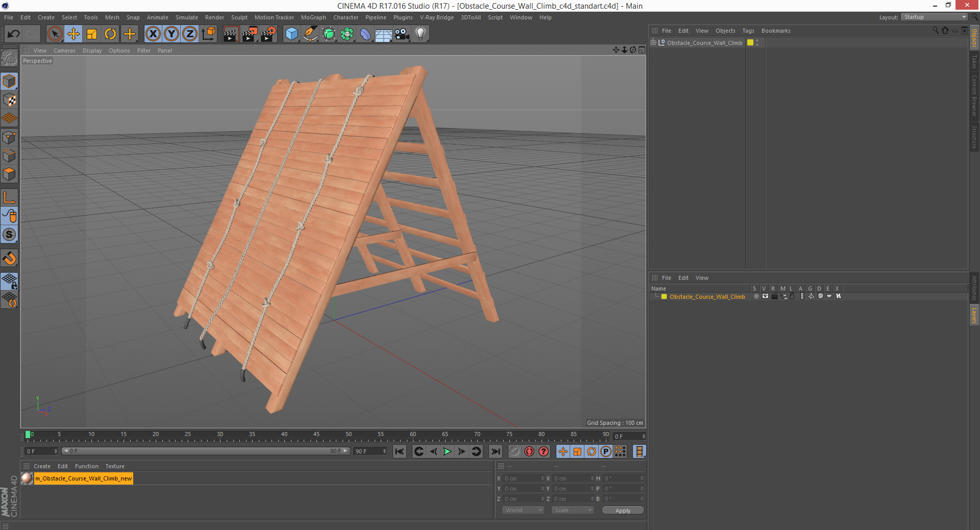The height and width of the screenshot is (530, 980).
Task: Click the yellow layer color swatch
Action: (x=664, y=297)
